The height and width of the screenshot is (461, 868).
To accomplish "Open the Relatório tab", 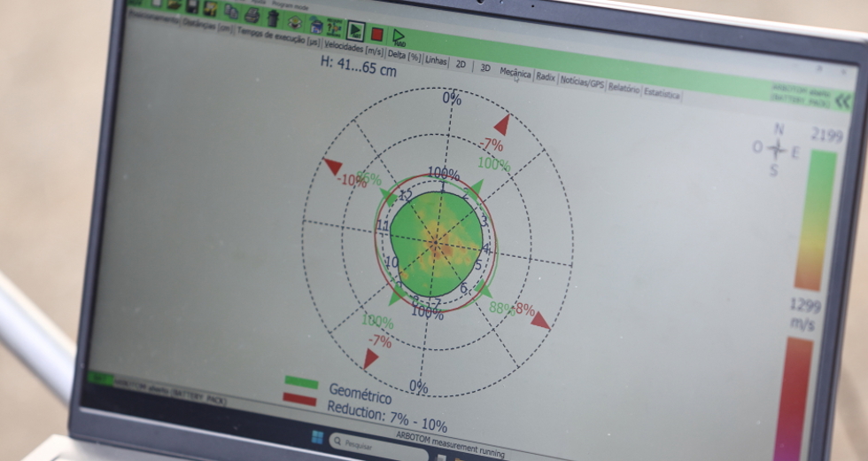I will tap(623, 88).
